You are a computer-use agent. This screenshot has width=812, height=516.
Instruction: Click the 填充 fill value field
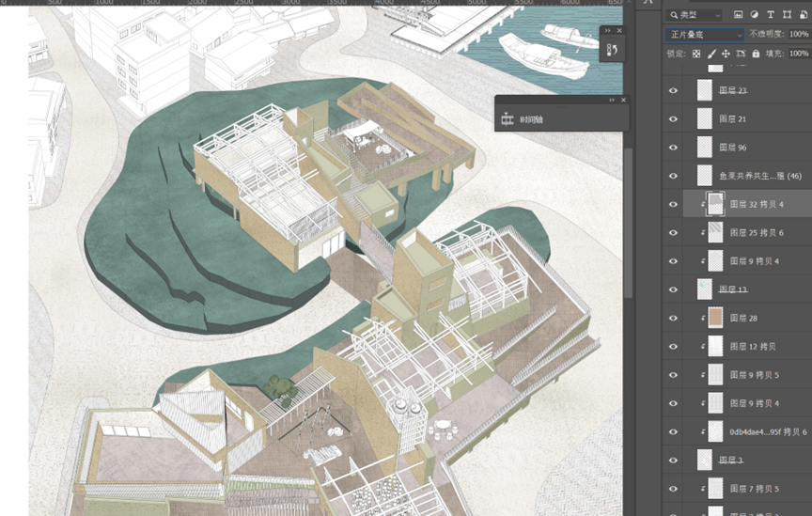799,54
